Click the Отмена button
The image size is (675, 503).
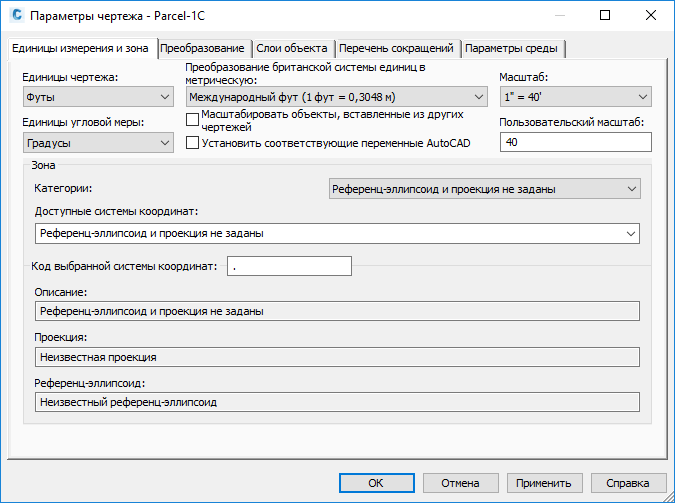tap(461, 483)
